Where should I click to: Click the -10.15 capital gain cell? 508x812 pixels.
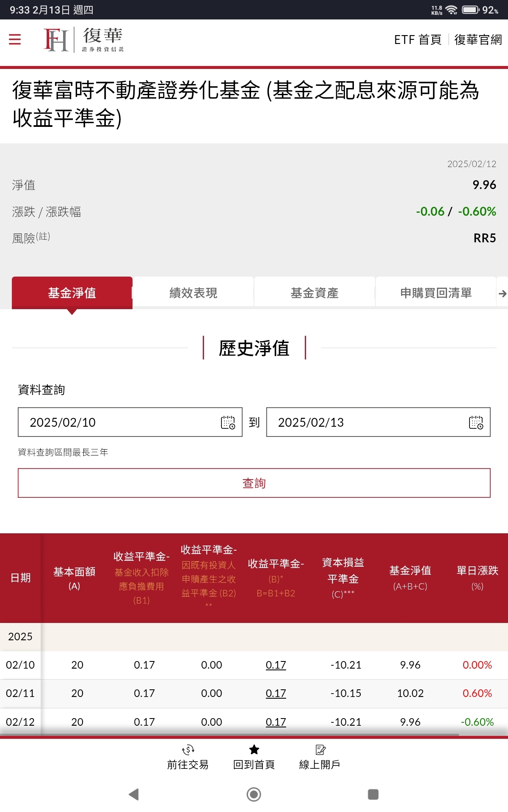pyautogui.click(x=346, y=693)
